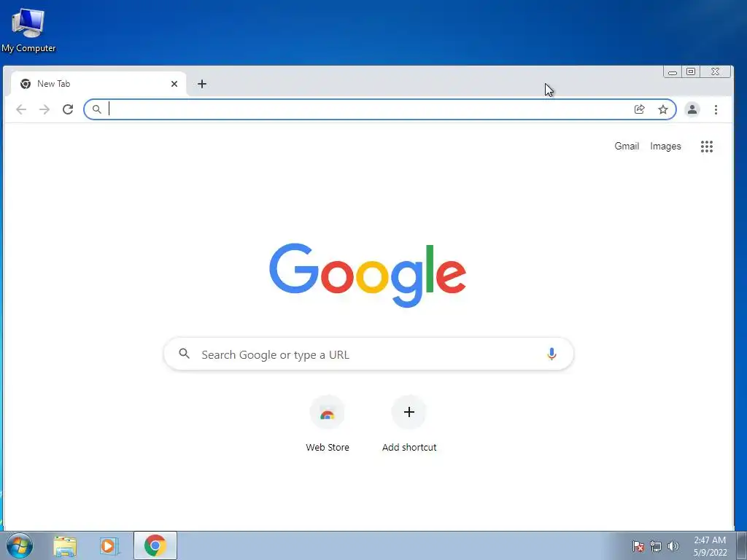Viewport: 747px width, 560px height.
Task: Close the New Tab tab
Action: tap(174, 84)
